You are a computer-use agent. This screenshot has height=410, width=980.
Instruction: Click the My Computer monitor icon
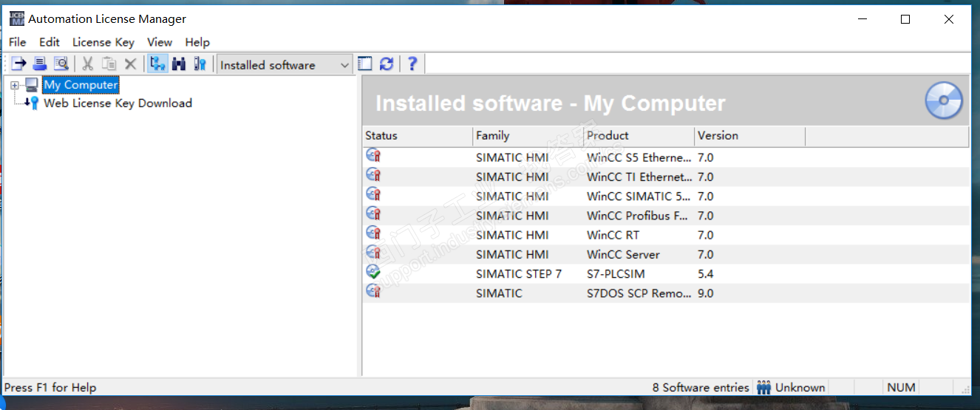32,85
